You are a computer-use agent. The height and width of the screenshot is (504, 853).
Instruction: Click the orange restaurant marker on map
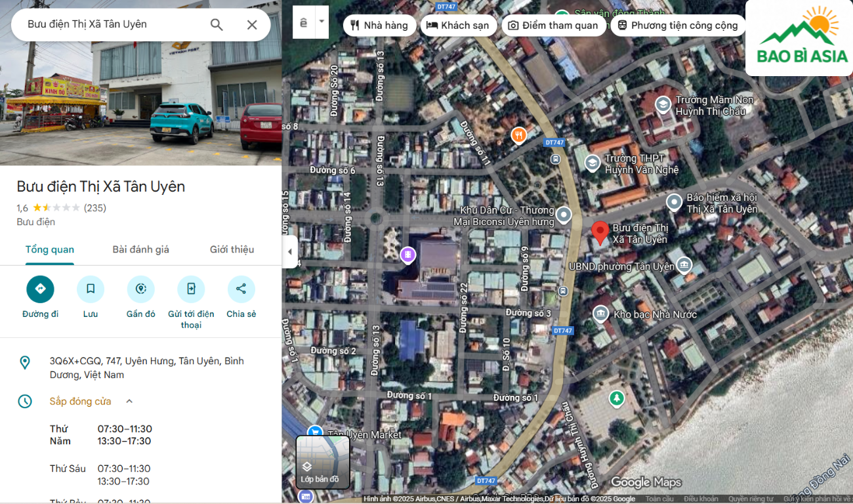tap(518, 135)
